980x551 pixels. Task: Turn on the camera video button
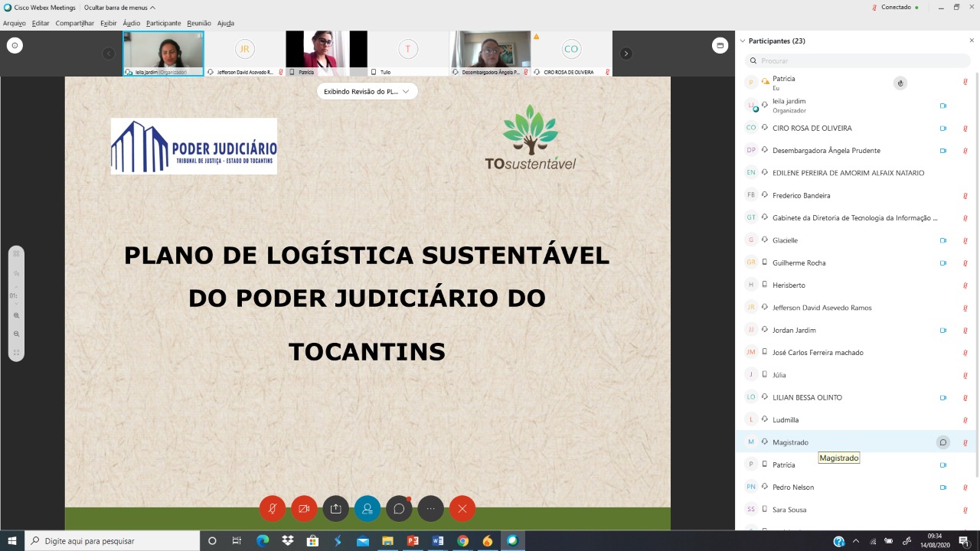(304, 509)
